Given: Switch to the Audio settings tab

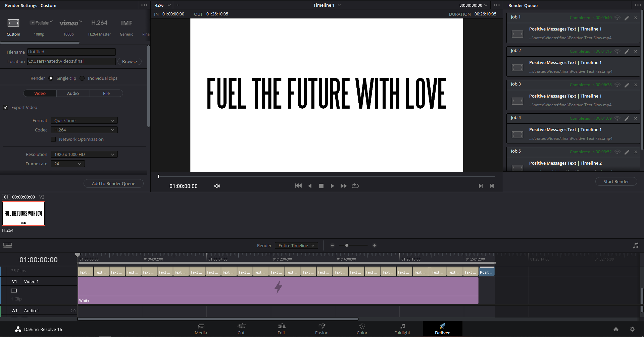Looking at the screenshot, I should click(x=73, y=94).
